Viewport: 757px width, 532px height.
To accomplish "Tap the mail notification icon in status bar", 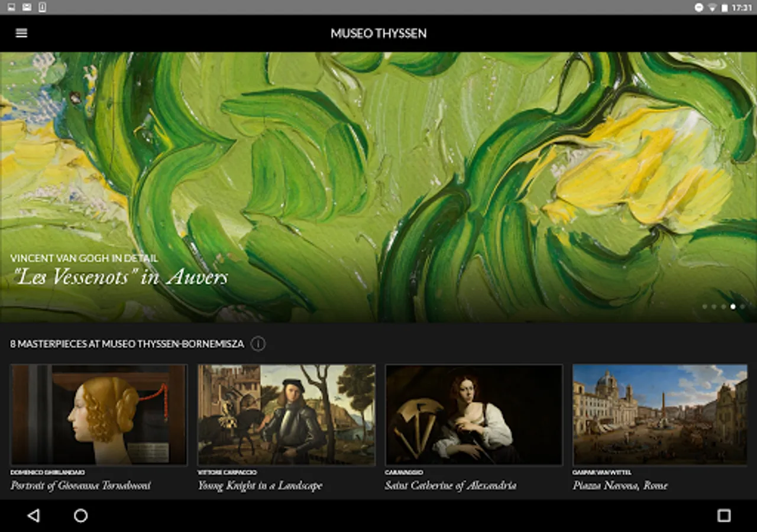I will (x=27, y=7).
